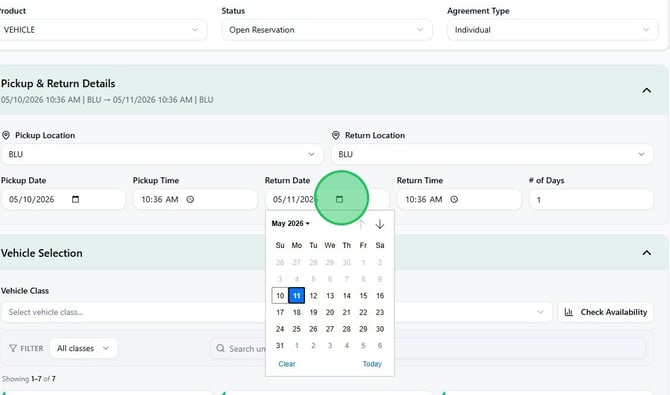Select May 11 in the calendar

pyautogui.click(x=297, y=296)
